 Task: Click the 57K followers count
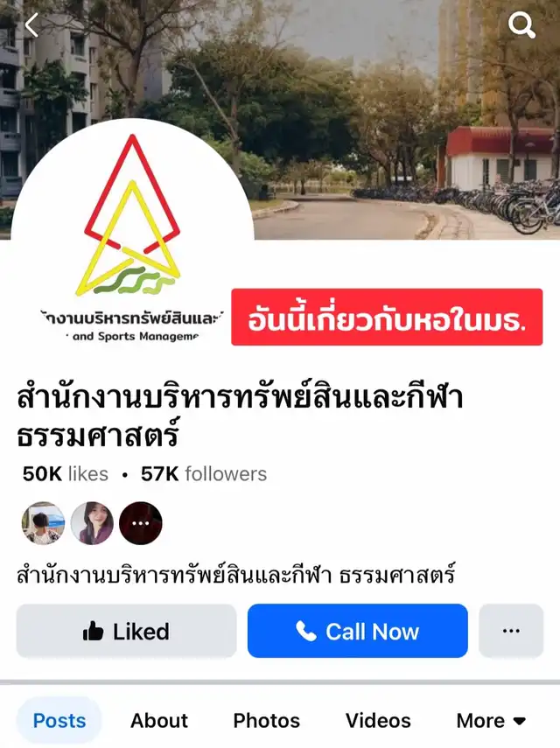point(204,473)
